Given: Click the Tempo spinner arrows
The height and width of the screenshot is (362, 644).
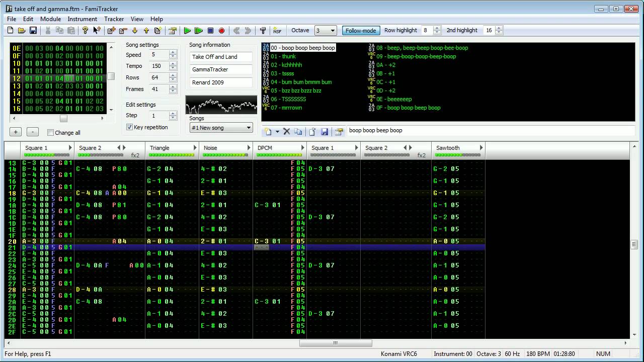Looking at the screenshot, I should point(173,66).
